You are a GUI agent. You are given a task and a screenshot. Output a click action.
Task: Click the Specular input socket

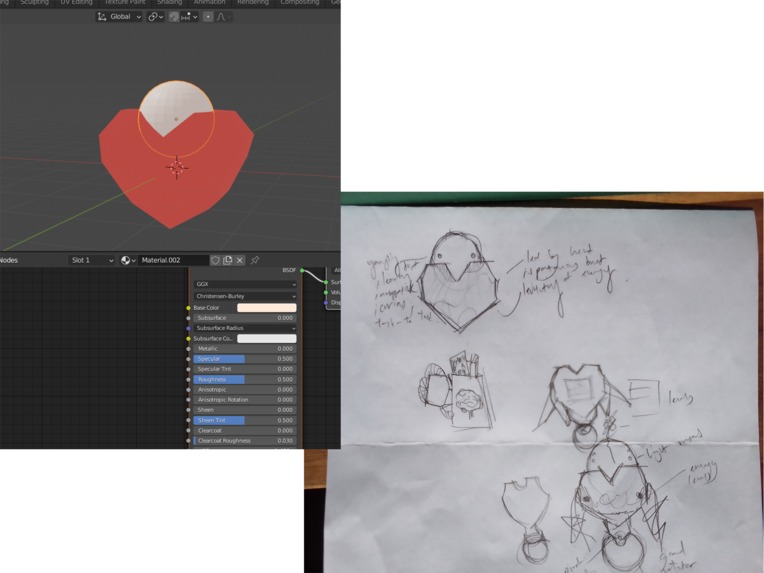click(189, 359)
